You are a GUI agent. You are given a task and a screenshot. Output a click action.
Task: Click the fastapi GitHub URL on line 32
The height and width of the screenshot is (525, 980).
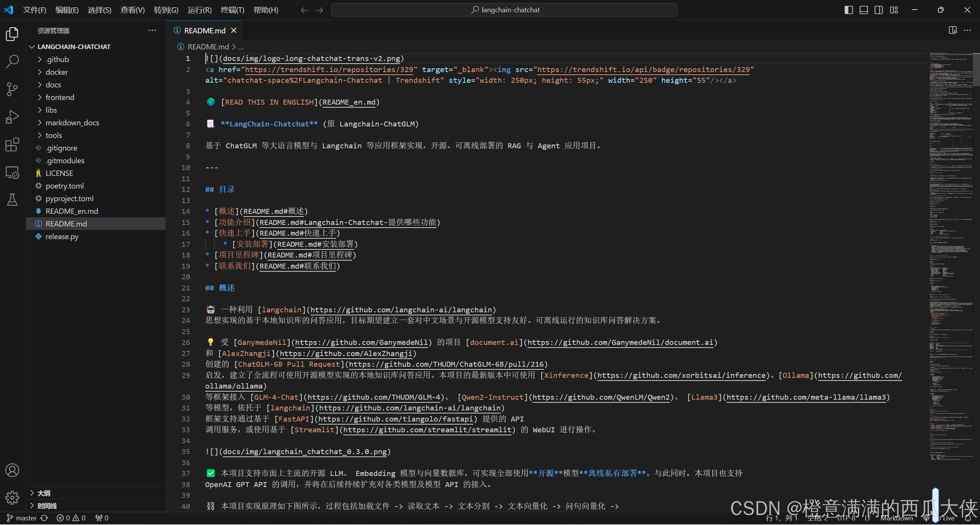tap(396, 419)
